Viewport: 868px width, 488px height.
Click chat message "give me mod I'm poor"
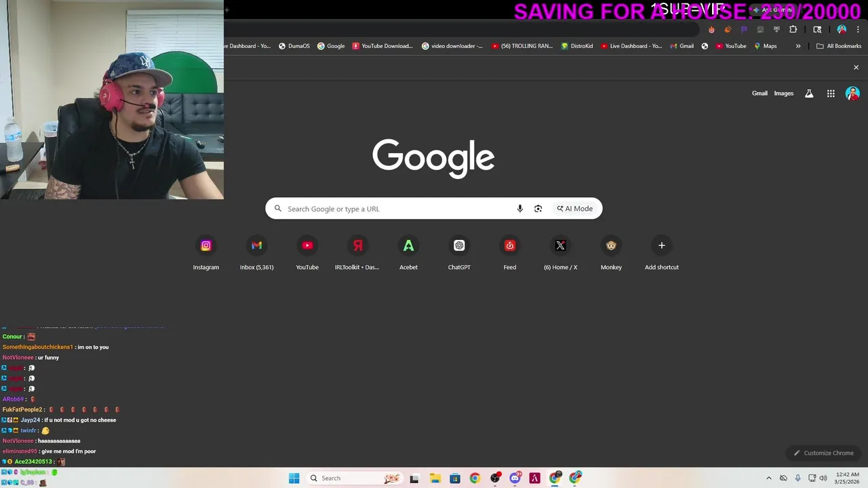tap(69, 451)
